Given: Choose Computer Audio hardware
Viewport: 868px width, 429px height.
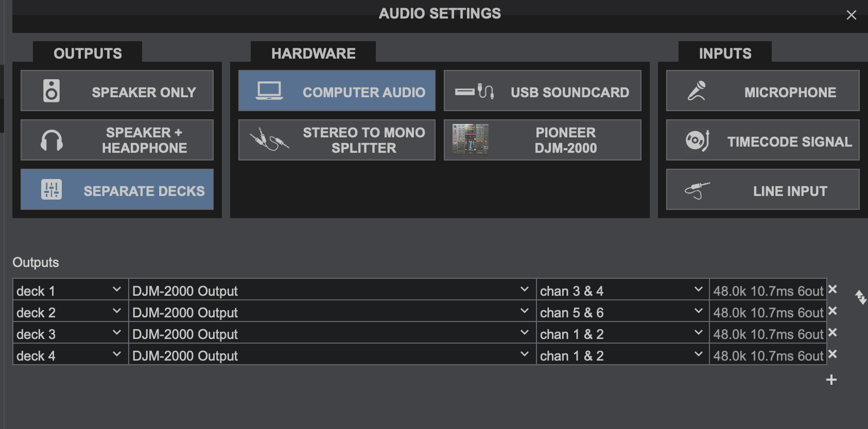Looking at the screenshot, I should click(337, 91).
